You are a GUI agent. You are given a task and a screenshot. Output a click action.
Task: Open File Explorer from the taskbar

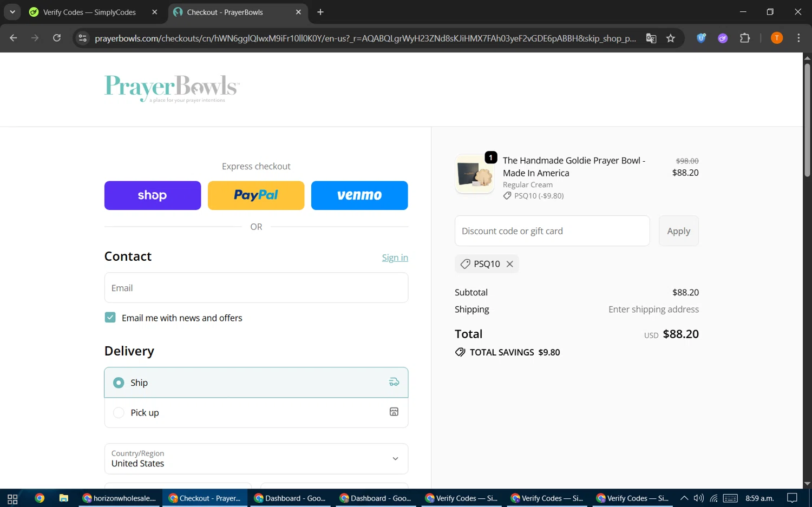pyautogui.click(x=64, y=498)
